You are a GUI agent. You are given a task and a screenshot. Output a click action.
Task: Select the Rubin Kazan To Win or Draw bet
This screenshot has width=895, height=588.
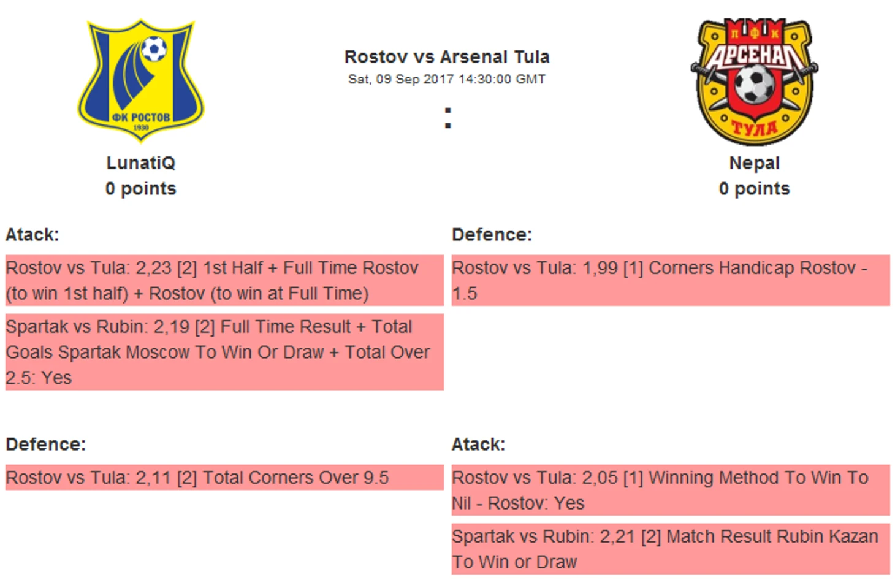pos(671,549)
